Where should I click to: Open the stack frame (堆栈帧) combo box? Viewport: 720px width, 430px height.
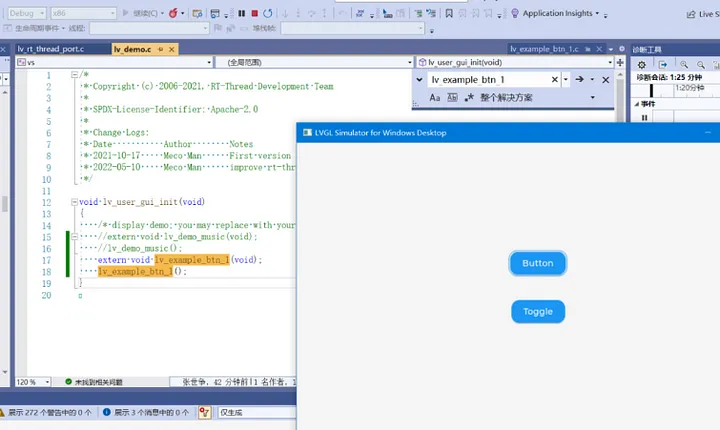(x=352, y=28)
